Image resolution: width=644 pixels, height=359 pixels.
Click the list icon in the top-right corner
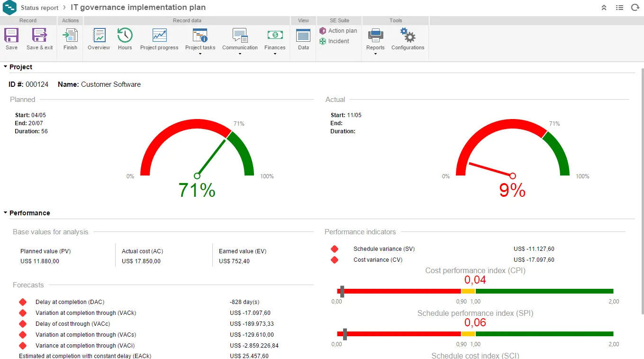coord(619,7)
